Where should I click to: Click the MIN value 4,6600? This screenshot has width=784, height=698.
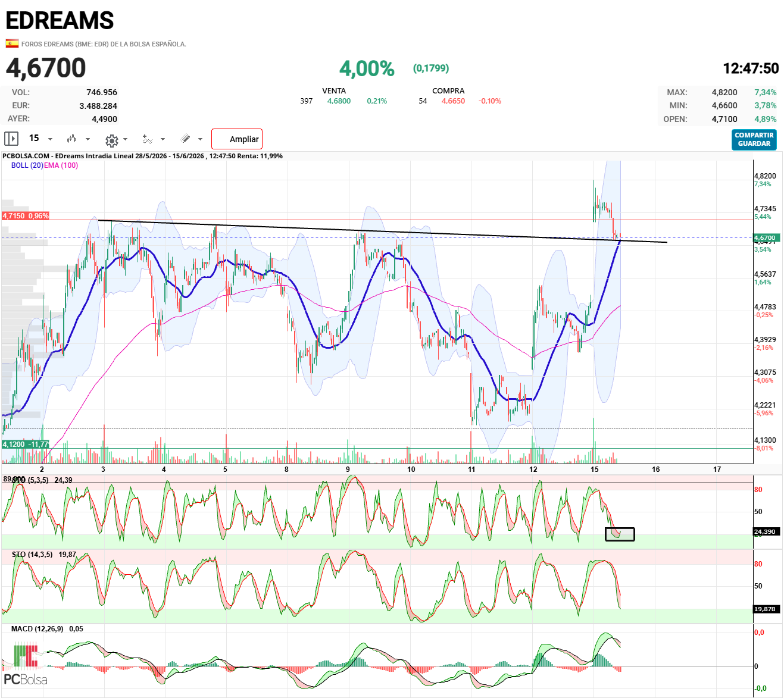click(724, 105)
